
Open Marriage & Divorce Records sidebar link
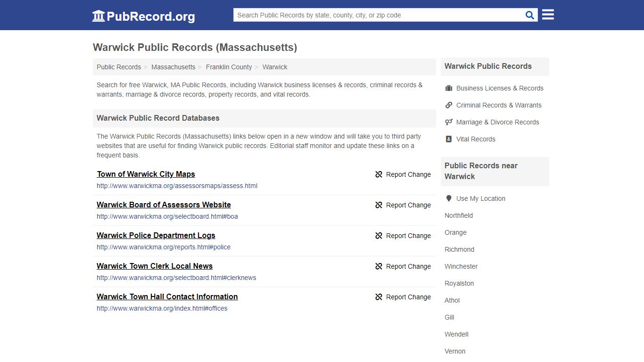[497, 122]
